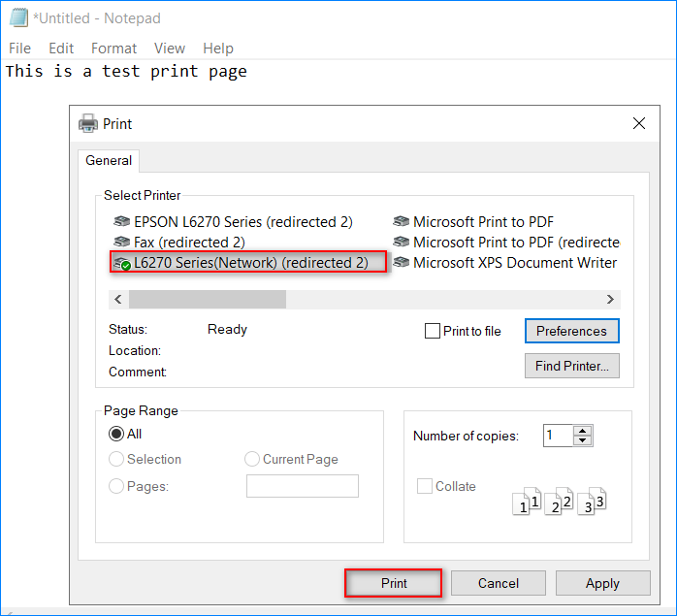This screenshot has width=677, height=616.
Task: Choose Microsoft Print to PDF printer name
Action: tap(483, 221)
